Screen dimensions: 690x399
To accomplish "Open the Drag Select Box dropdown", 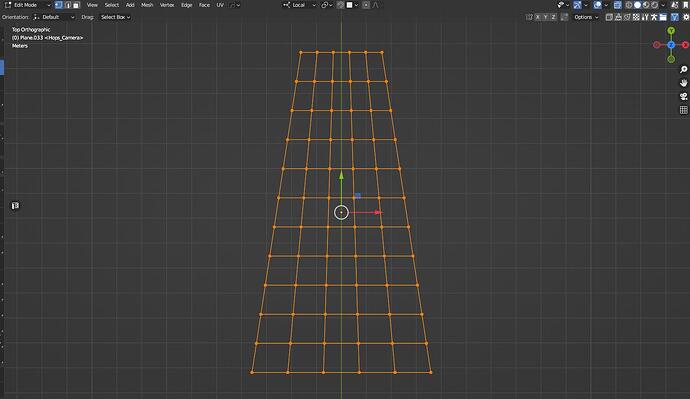I will coord(115,17).
